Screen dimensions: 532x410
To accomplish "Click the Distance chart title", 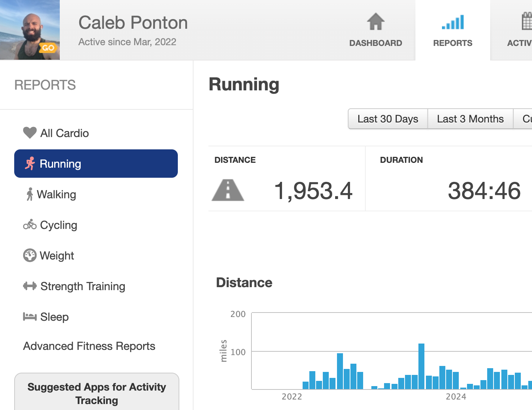I will pos(244,283).
